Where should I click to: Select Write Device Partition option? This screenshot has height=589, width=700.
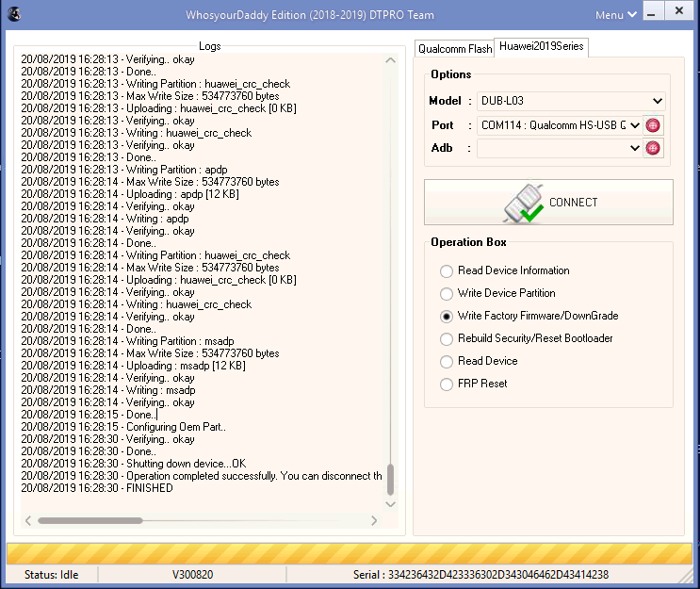coord(447,294)
